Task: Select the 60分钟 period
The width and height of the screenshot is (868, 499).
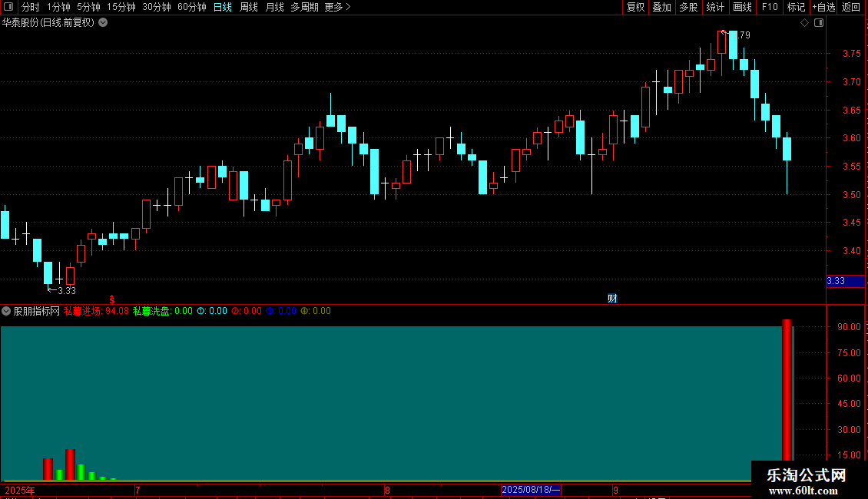Action: coord(192,7)
